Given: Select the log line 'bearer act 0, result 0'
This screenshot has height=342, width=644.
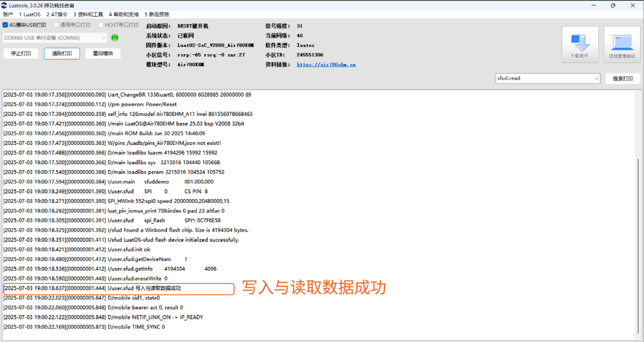Looking at the screenshot, I should coord(93,307).
